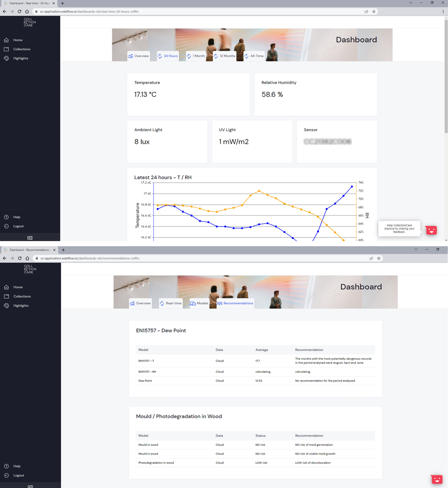Open Highlights in the Recommendations window sidebar

(x=17, y=306)
